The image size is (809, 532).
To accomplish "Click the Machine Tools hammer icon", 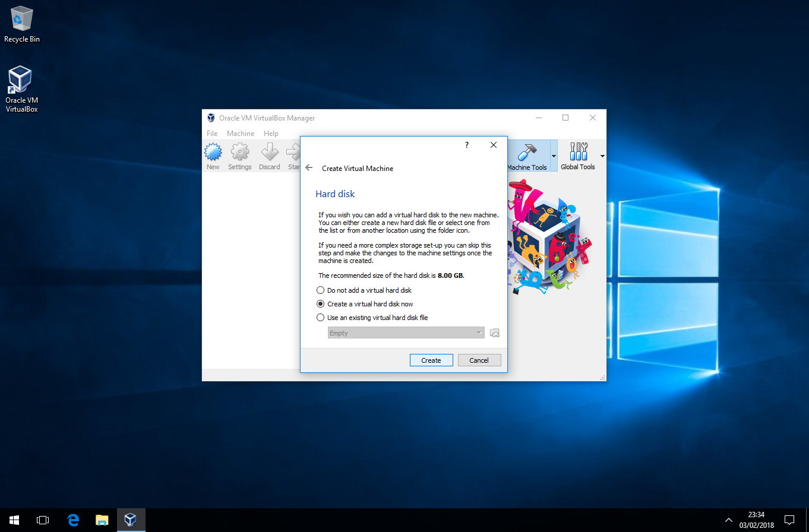I will pyautogui.click(x=527, y=153).
